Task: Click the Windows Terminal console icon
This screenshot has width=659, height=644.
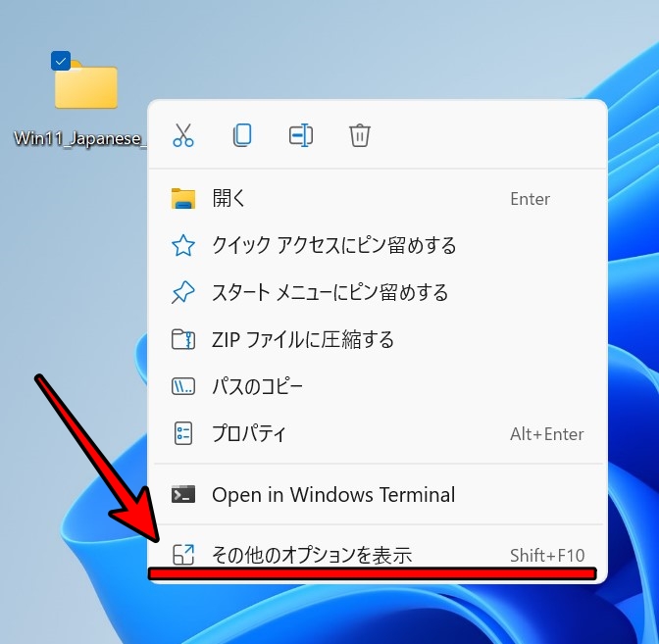Action: click(183, 495)
